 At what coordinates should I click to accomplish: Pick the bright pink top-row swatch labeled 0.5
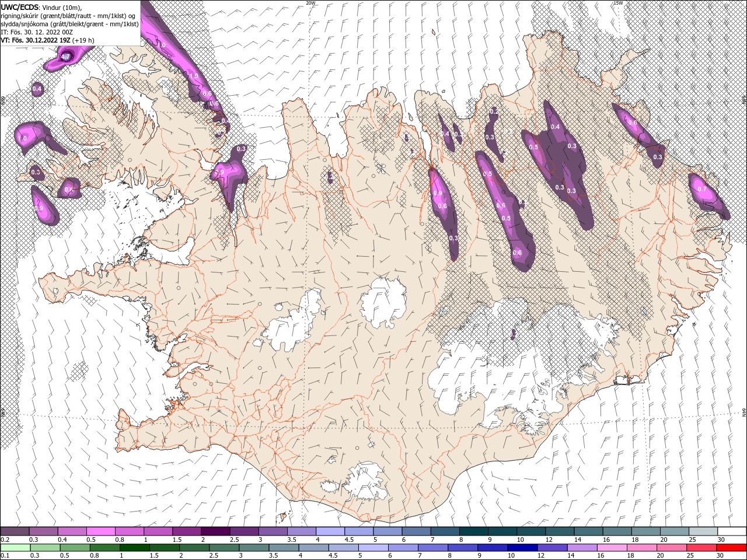pos(100,531)
